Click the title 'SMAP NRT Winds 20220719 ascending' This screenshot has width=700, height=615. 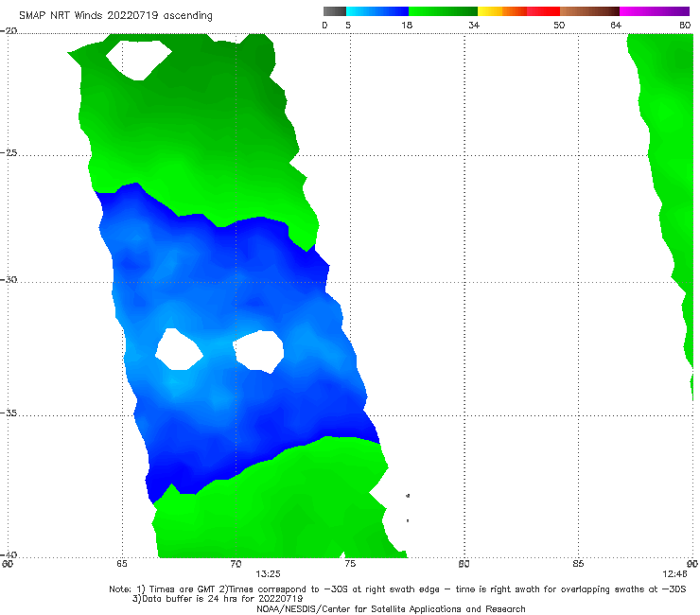pos(115,16)
